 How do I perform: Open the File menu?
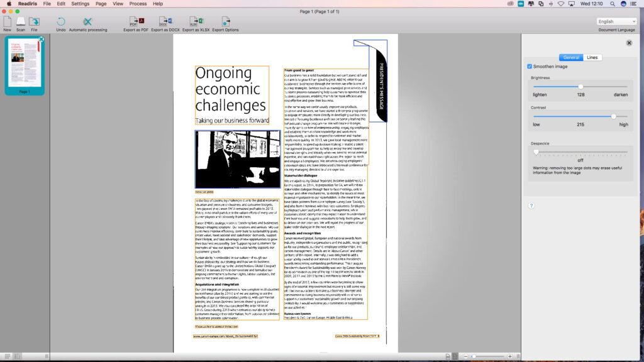point(47,4)
